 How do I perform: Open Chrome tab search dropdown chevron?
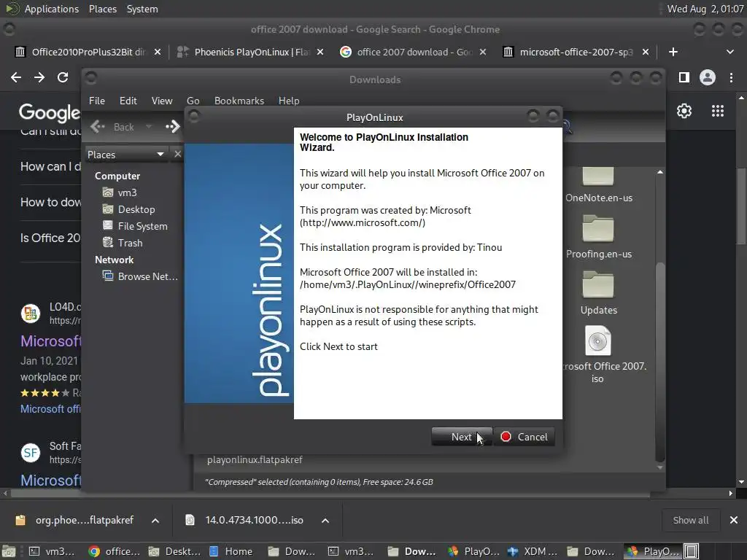[x=729, y=52]
